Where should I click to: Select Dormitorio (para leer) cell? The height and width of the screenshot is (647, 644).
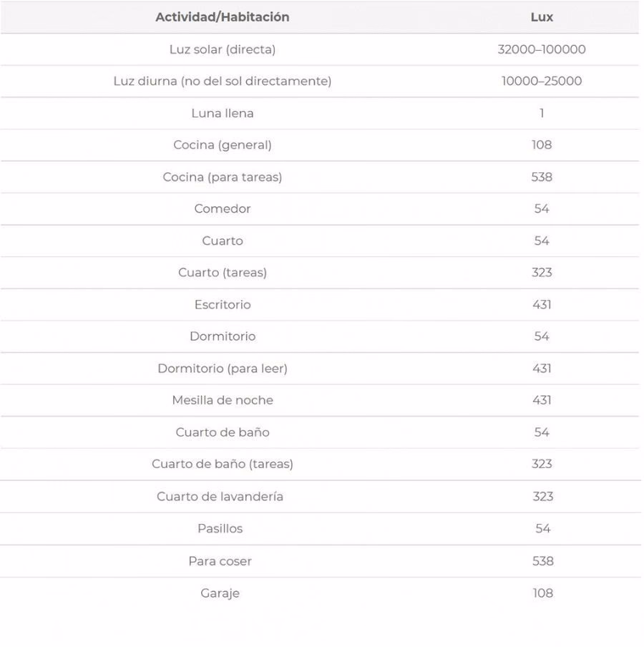click(x=223, y=369)
